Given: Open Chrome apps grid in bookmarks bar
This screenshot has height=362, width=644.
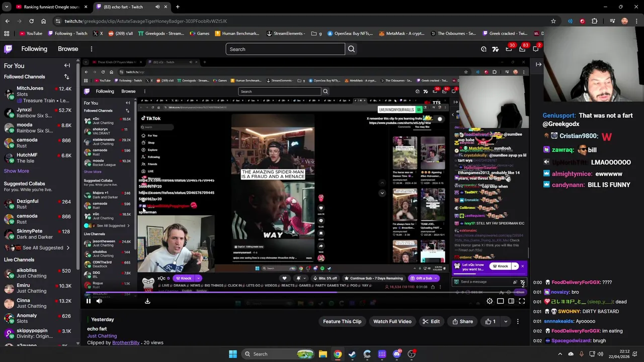Looking at the screenshot, I should point(7,34).
